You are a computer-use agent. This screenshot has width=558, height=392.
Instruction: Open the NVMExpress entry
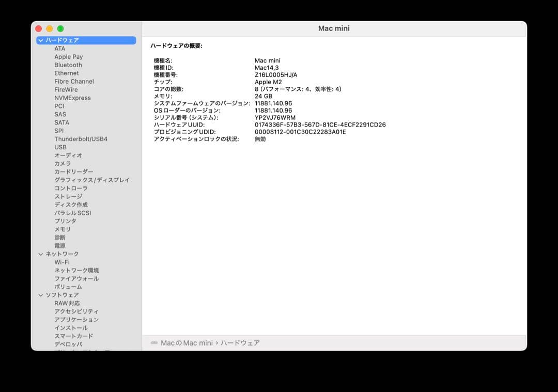coord(73,98)
